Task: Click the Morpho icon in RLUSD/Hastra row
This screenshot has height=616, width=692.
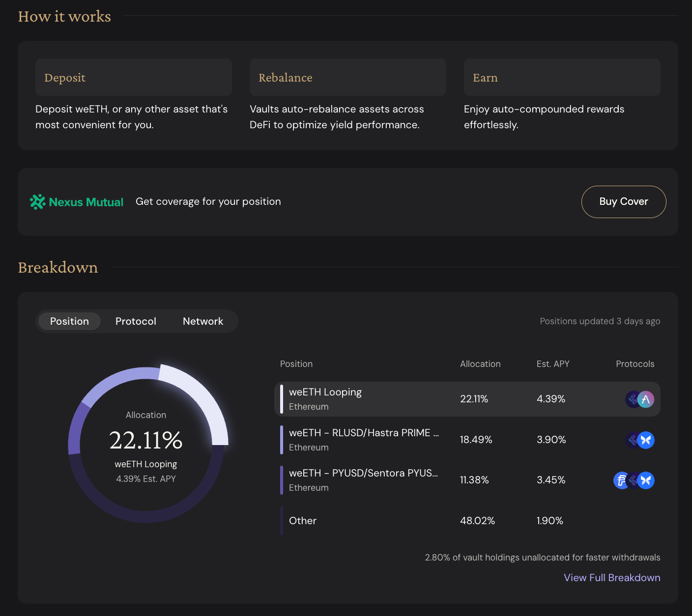Action: pos(646,440)
